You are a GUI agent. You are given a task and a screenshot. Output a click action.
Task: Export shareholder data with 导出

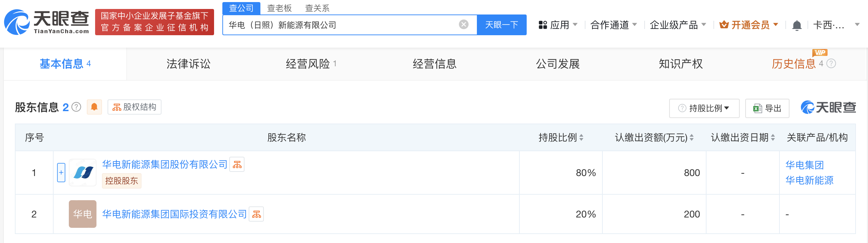pos(767,108)
